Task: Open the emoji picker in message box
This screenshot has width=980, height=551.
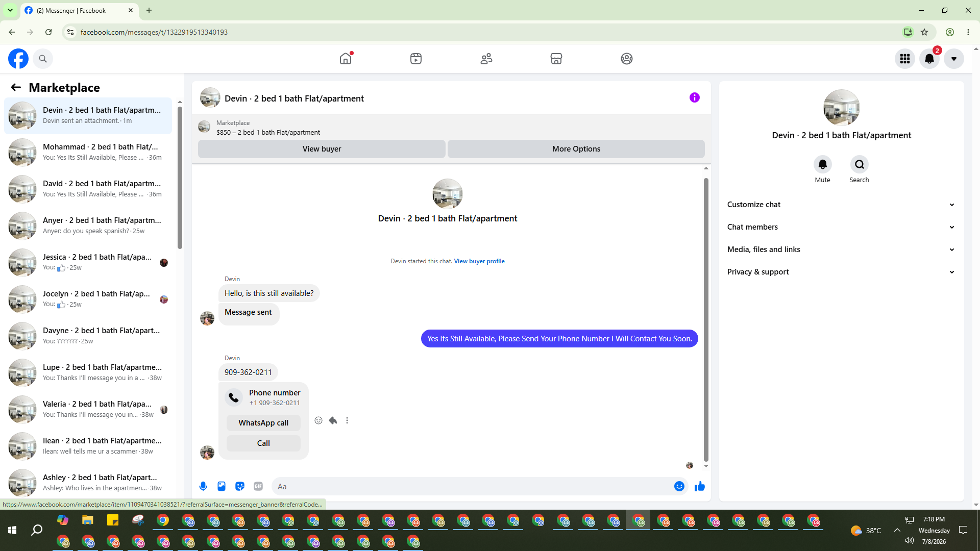Action: coord(679,487)
